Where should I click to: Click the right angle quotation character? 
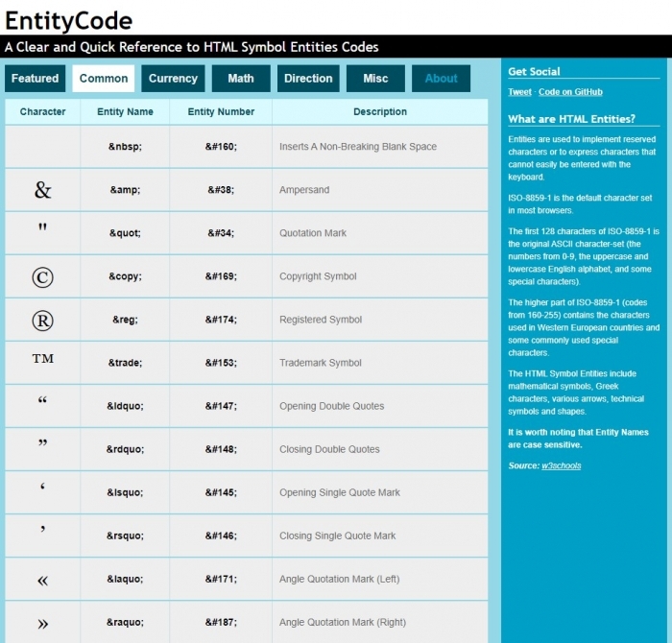click(42, 624)
